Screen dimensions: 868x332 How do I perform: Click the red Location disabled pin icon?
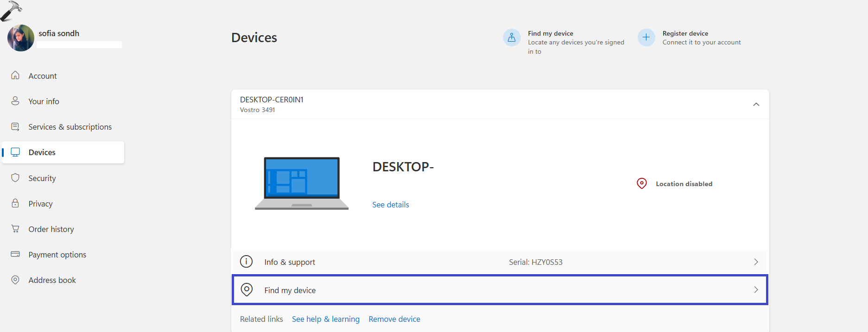[642, 184]
